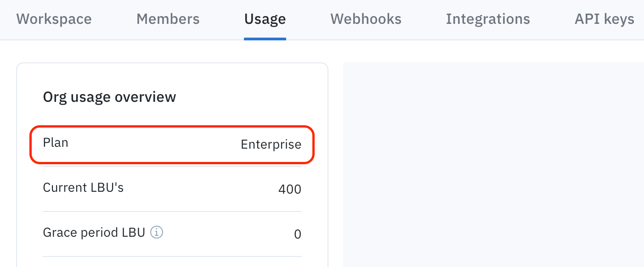Click the blue underline beneath Usage tab
This screenshot has width=644, height=267.
(265, 39)
